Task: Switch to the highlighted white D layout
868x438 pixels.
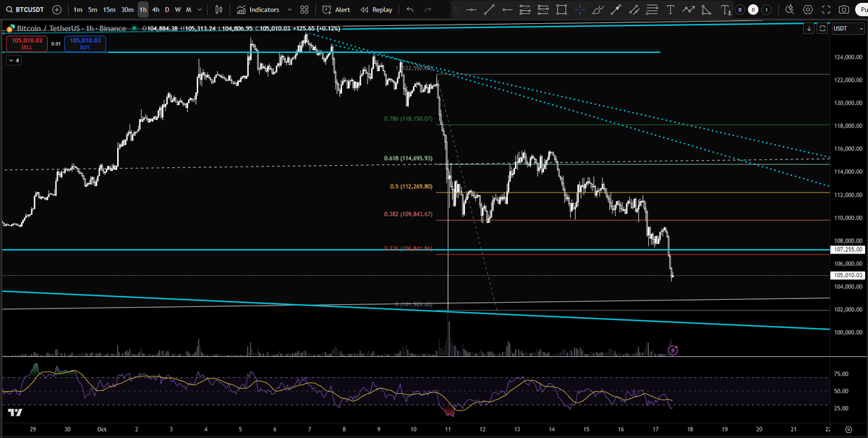Action: (753, 9)
